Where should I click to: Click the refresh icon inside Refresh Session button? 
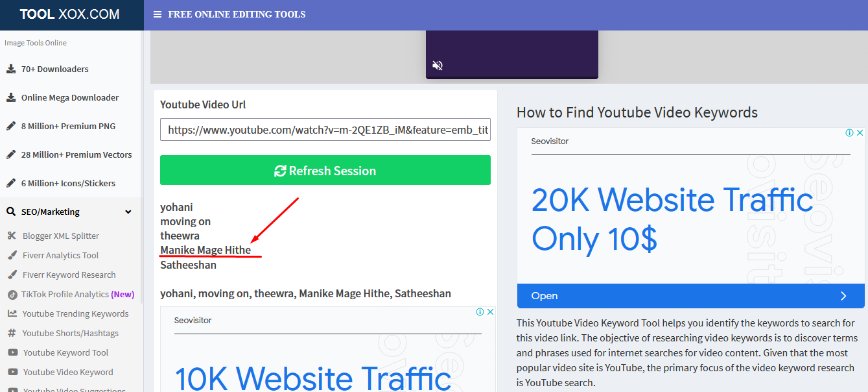coord(280,171)
